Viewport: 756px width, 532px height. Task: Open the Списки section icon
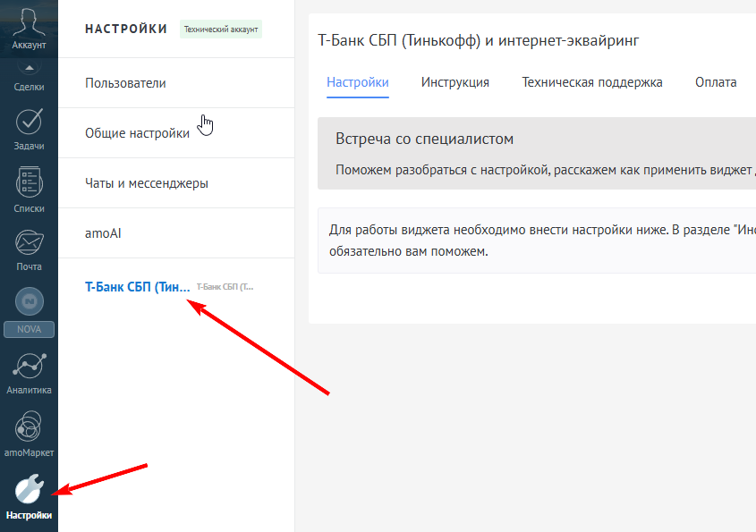(29, 184)
